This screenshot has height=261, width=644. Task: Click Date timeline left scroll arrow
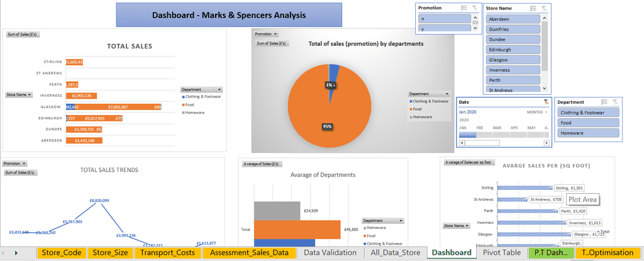click(x=462, y=143)
